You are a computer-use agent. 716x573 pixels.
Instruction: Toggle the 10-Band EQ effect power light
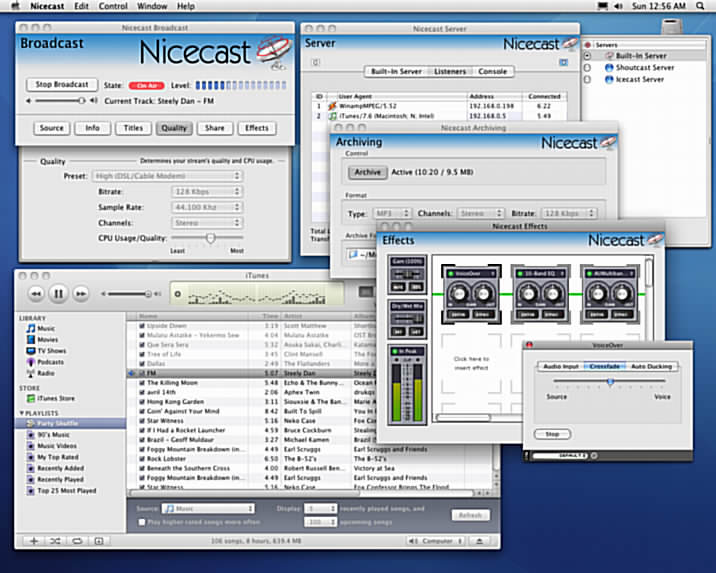pyautogui.click(x=520, y=273)
